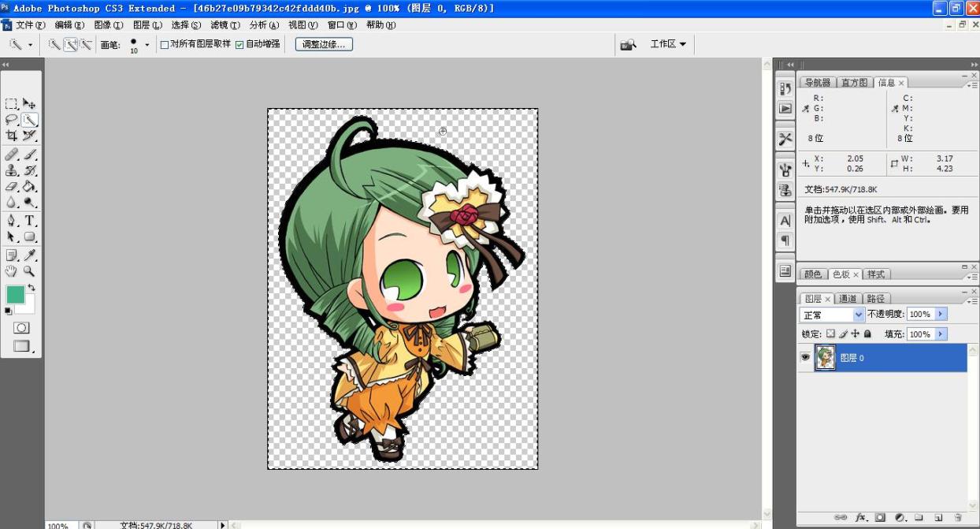Open the 不透明度 opacity slider arrow
Viewport: 980px width, 529px height.
click(x=941, y=314)
